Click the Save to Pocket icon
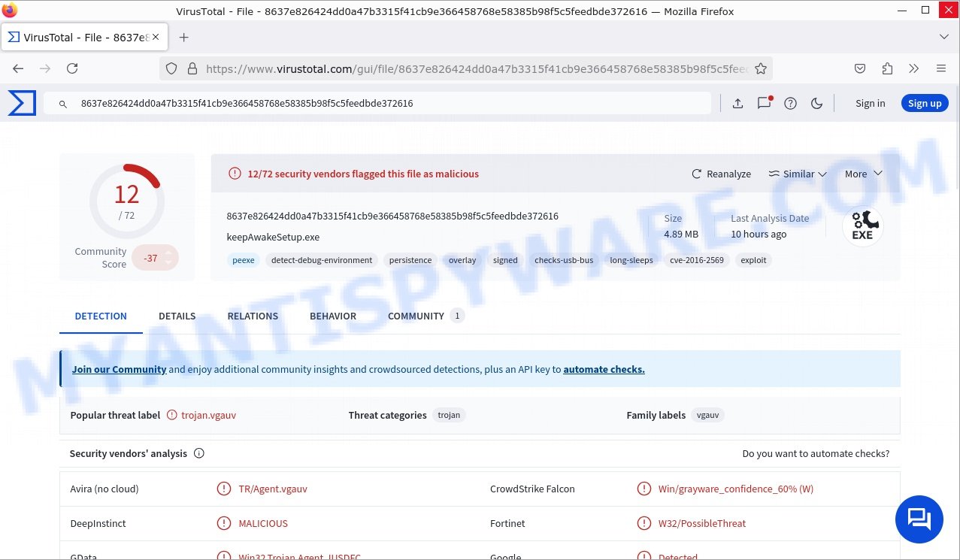 [860, 68]
